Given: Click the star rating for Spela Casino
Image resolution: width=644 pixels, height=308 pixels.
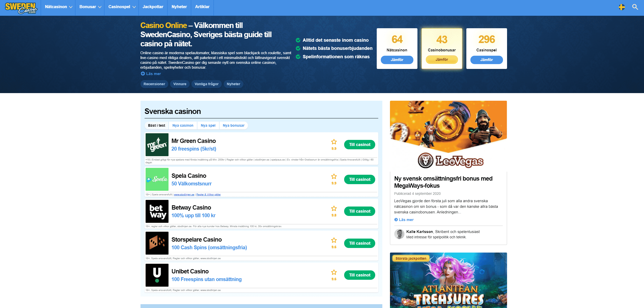Looking at the screenshot, I should [334, 177].
